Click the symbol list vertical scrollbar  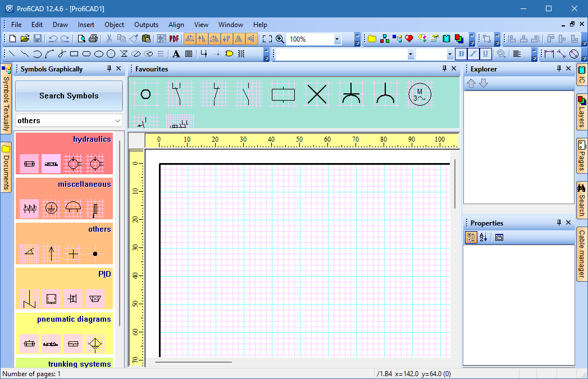click(119, 225)
